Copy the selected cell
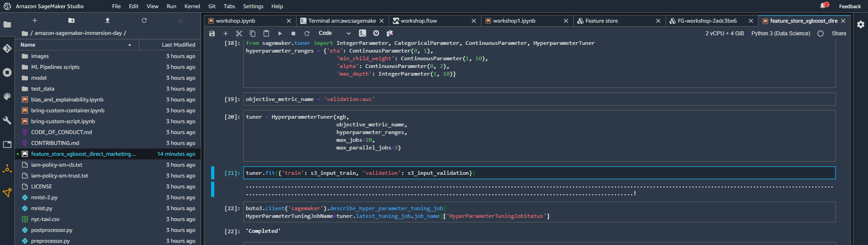Viewport: 868px width, 245px height. pos(253,34)
